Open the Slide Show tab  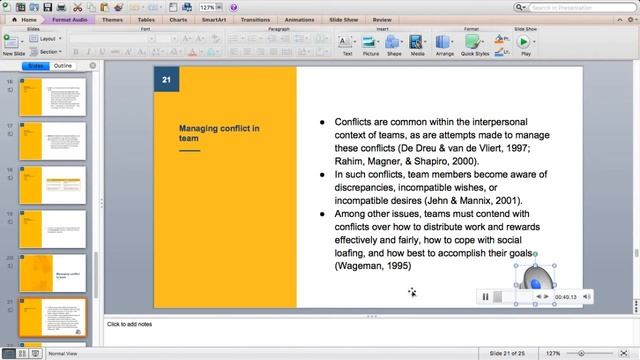[x=344, y=20]
